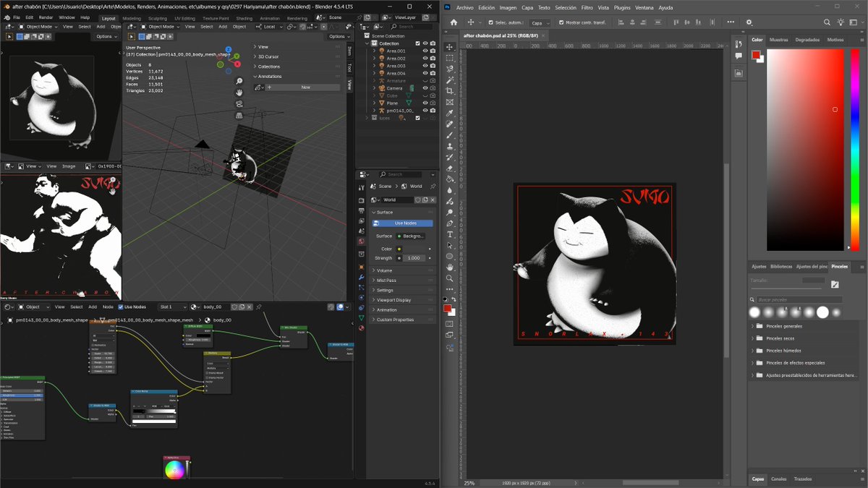Open the World properties tab in Blender
This screenshot has height=488, width=868.
click(x=362, y=241)
